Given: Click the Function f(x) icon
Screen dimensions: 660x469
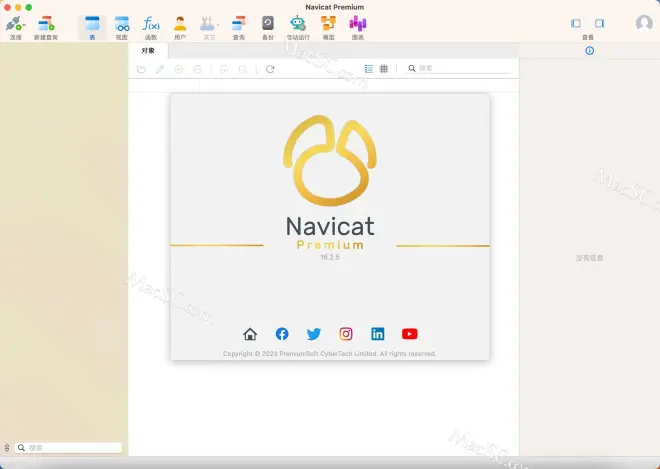Looking at the screenshot, I should 151,24.
